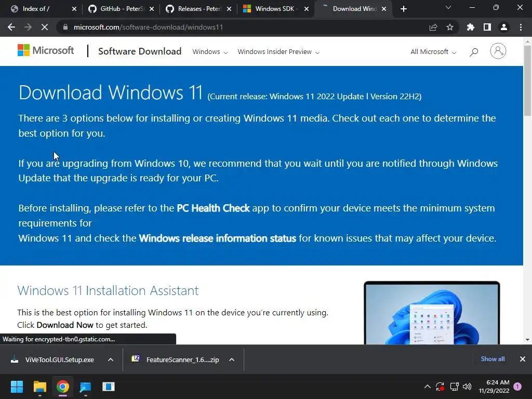Open the PC Health Check link
The height and width of the screenshot is (399, 532).
click(213, 208)
